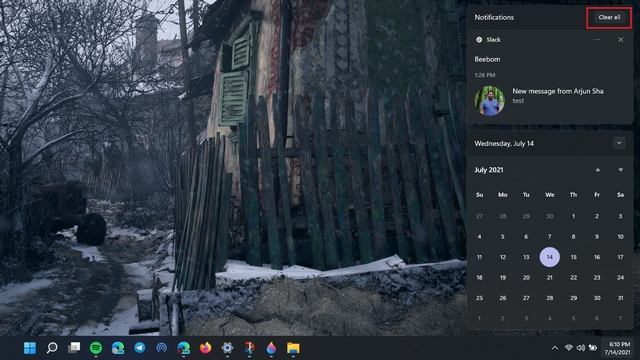640x360 pixels.
Task: Open the Settings gear app
Action: tap(227, 348)
